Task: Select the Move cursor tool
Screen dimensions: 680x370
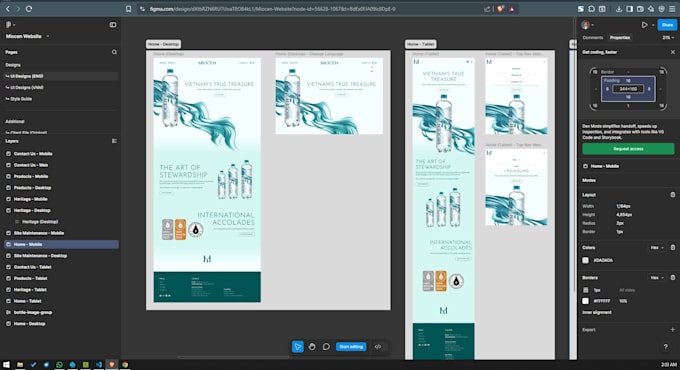Action: click(298, 347)
